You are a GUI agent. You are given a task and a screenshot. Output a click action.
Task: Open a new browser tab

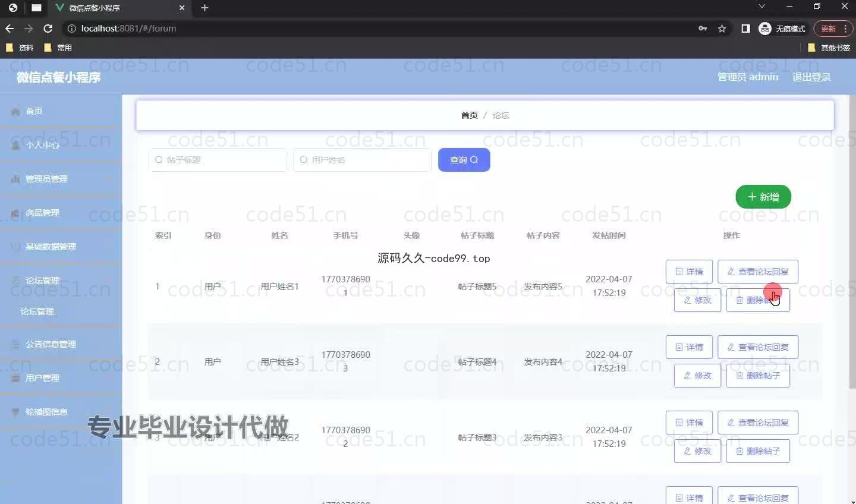coord(204,8)
